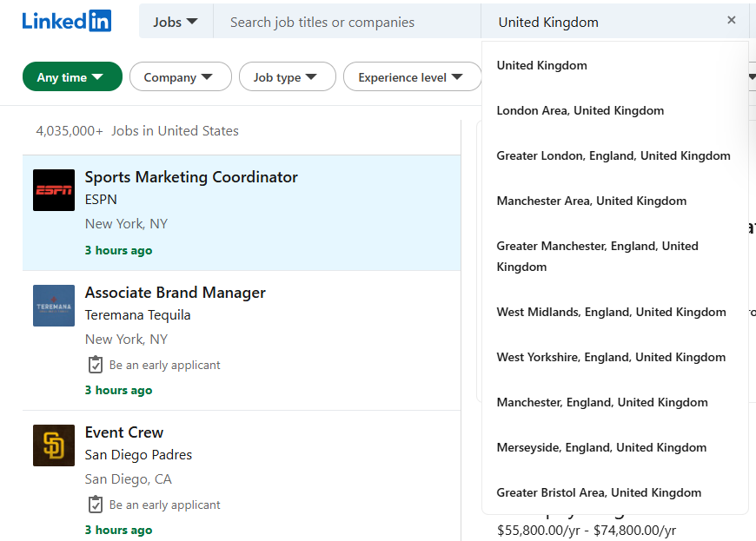Click 'Be an early applicant' under Teremana Tequila
Image resolution: width=756 pixels, height=541 pixels.
(164, 366)
